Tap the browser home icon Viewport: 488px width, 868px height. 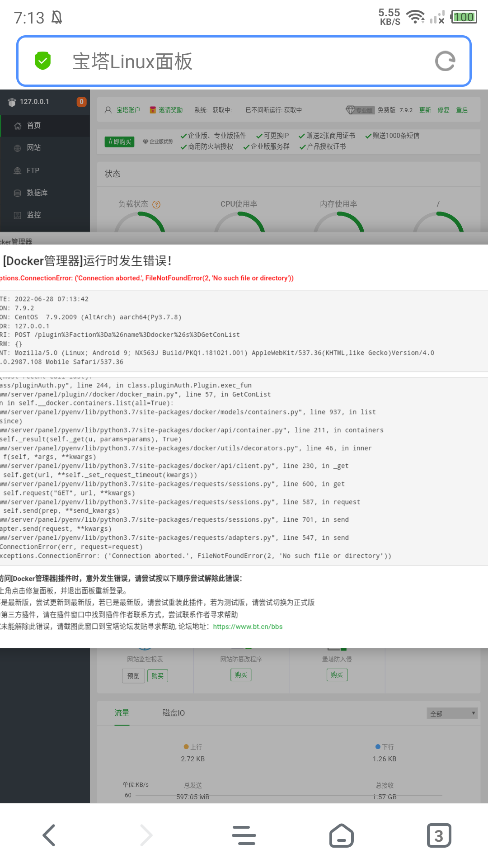pyautogui.click(x=342, y=835)
